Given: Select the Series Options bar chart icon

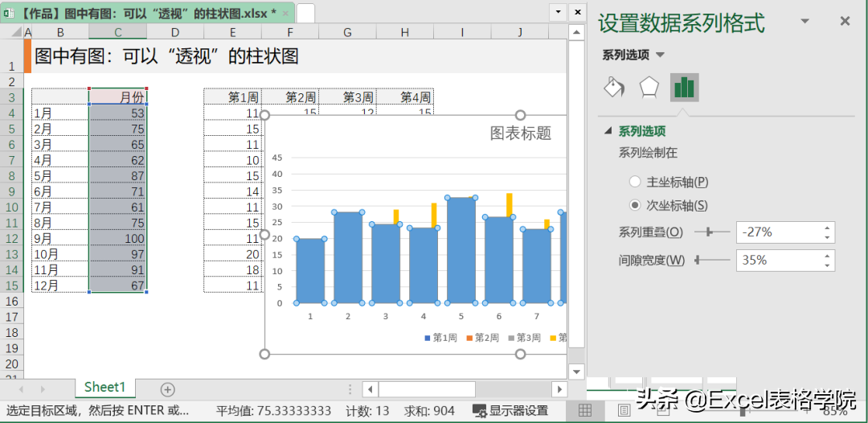Looking at the screenshot, I should point(685,87).
